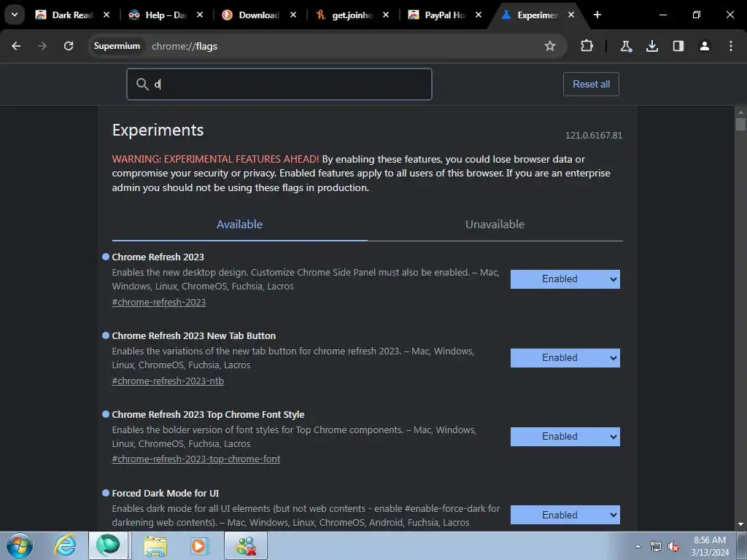Click the muted volume tray icon
747x560 pixels.
pyautogui.click(x=673, y=547)
